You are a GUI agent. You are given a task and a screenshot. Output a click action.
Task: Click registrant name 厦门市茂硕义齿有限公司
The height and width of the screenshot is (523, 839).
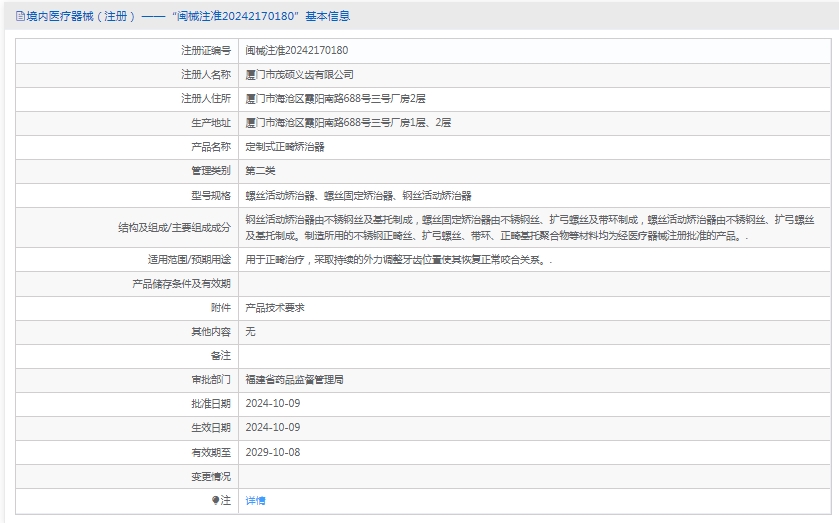pyautogui.click(x=300, y=74)
